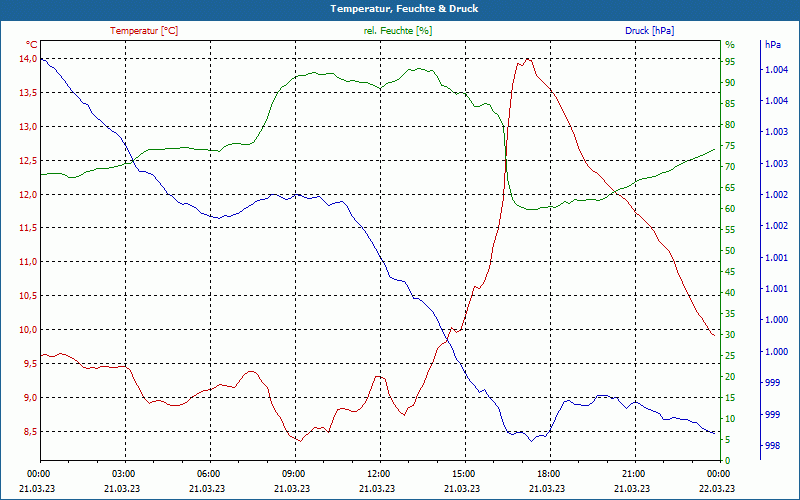Click the '12:00' time axis label
800x500 pixels.
[378, 474]
